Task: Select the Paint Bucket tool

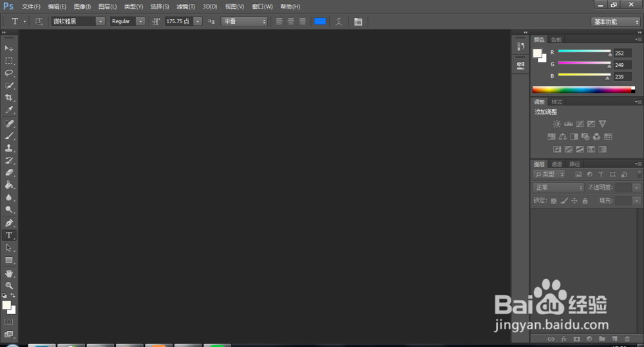Action: point(8,185)
